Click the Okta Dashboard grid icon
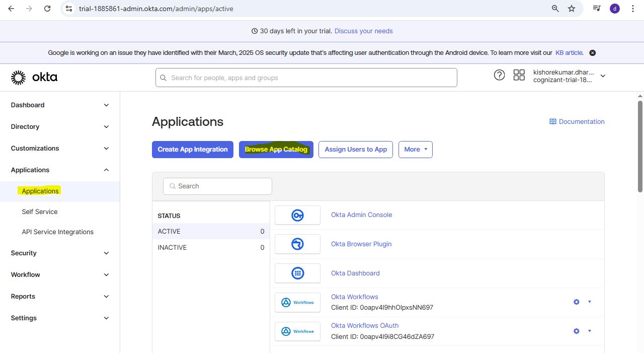This screenshot has height=353, width=644. (297, 273)
